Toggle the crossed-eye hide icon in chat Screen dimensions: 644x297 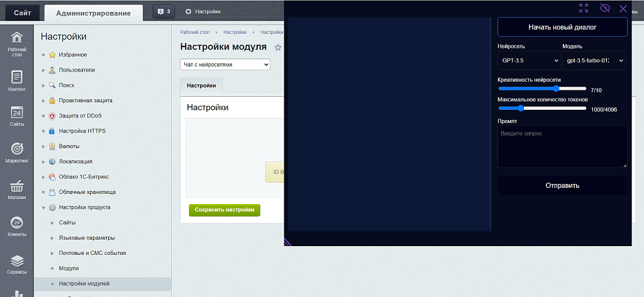click(x=605, y=8)
